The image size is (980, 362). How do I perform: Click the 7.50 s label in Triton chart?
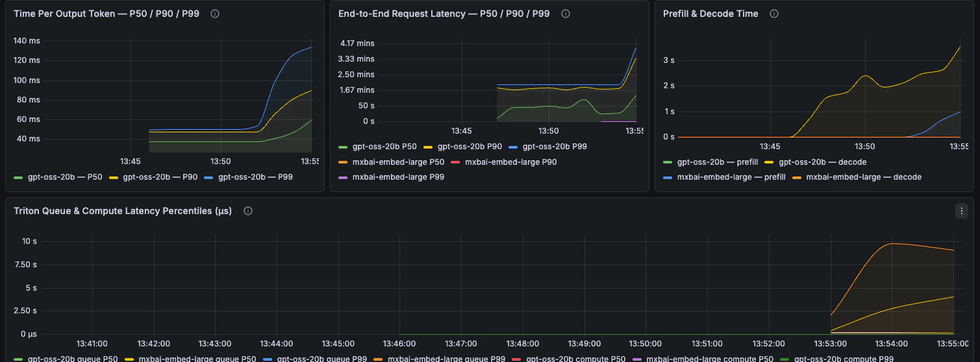click(25, 265)
